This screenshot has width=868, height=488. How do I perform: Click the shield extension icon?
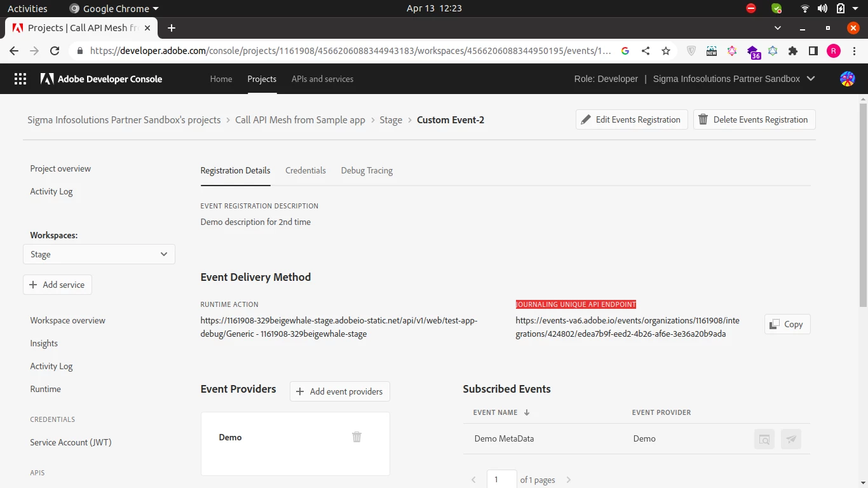point(691,51)
